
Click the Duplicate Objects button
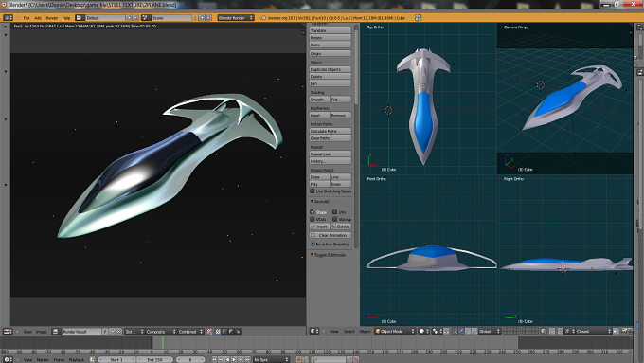pyautogui.click(x=331, y=69)
